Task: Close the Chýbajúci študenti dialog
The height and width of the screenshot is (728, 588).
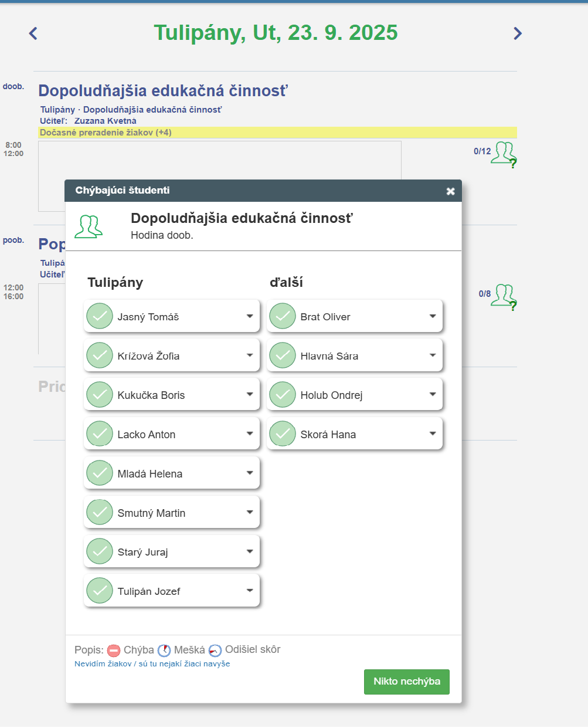Action: (450, 191)
